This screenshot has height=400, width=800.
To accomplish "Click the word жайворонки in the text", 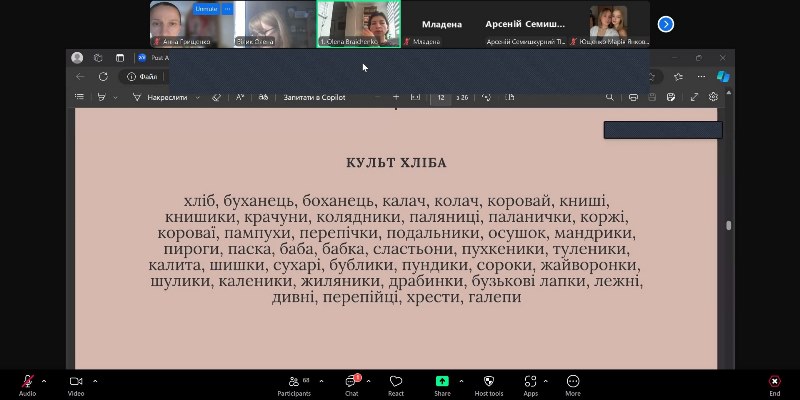I will pos(589,265).
